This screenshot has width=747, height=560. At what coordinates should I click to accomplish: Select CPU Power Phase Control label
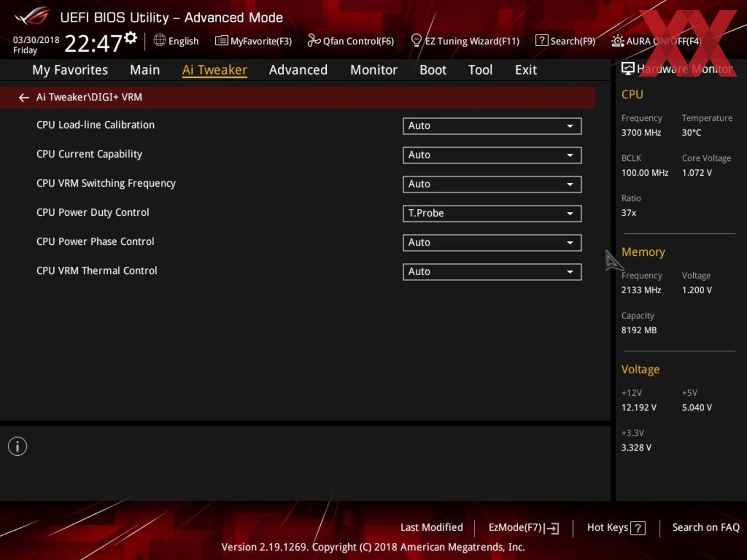pyautogui.click(x=95, y=242)
